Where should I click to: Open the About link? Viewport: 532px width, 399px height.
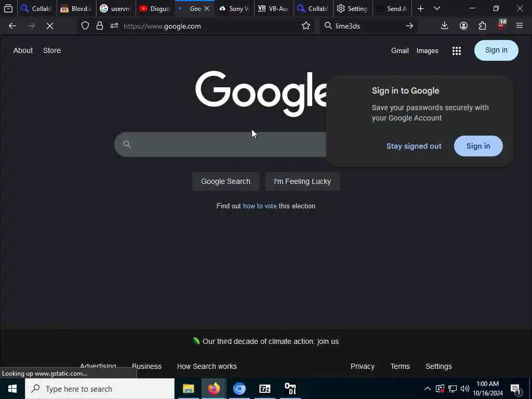coord(23,50)
